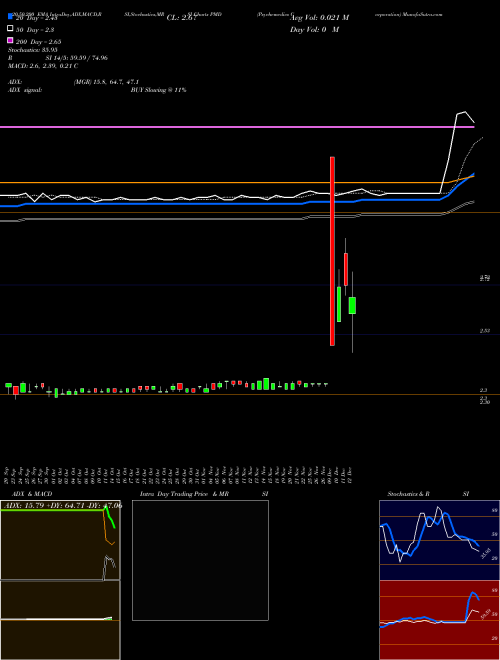Click the green ADX line in ADX panel
500x660 pixels.
click(55, 510)
